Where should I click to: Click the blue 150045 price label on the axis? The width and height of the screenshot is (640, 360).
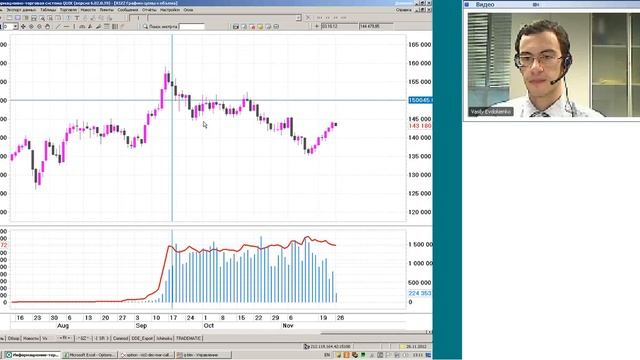420,100
